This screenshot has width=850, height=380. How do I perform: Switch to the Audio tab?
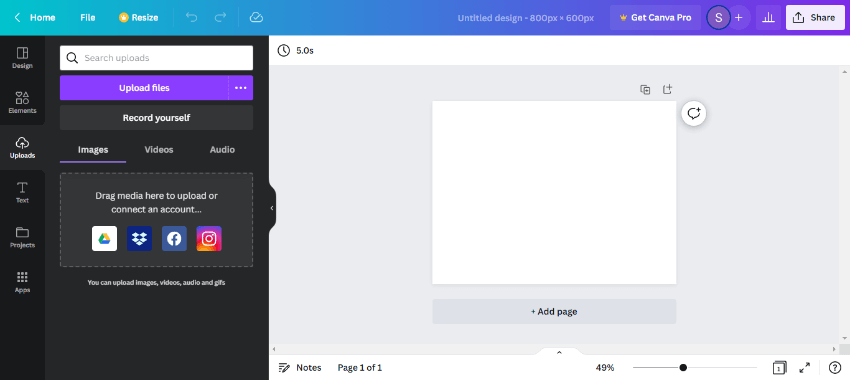click(222, 150)
